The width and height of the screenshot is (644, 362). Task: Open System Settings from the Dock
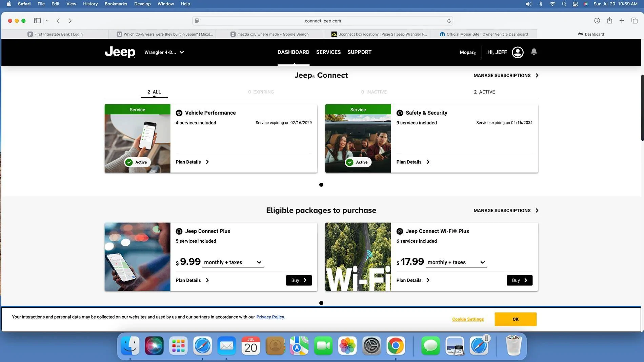click(x=371, y=346)
